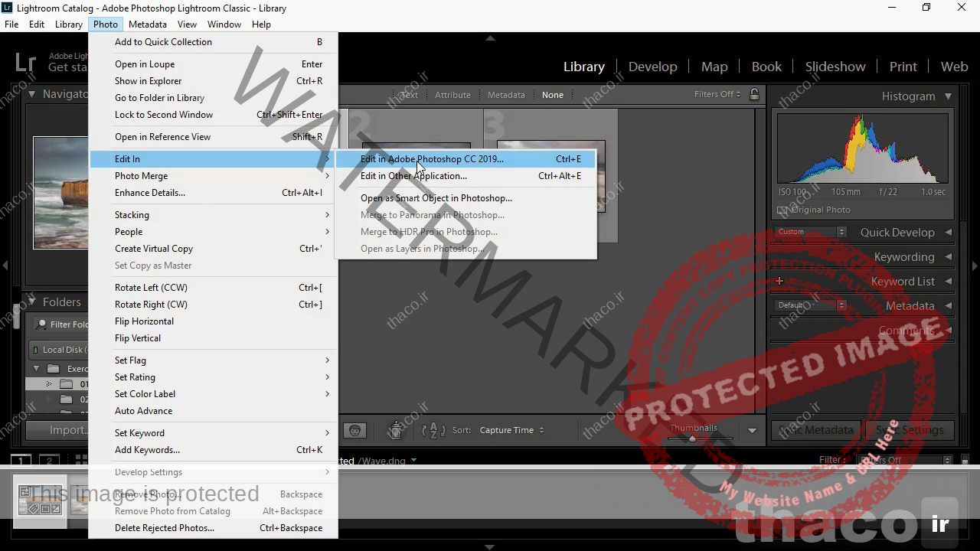Open the second window display 2 icon
The height and width of the screenshot is (551, 980).
coord(49,461)
